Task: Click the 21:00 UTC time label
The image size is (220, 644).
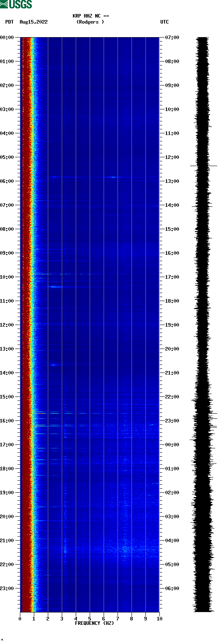Action: click(x=172, y=373)
